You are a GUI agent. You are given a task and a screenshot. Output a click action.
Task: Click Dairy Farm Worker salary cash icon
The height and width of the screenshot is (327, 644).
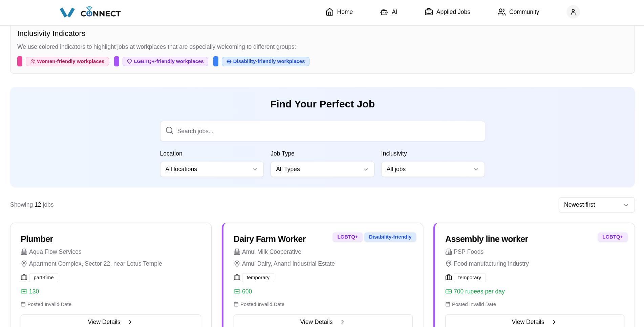click(x=237, y=291)
